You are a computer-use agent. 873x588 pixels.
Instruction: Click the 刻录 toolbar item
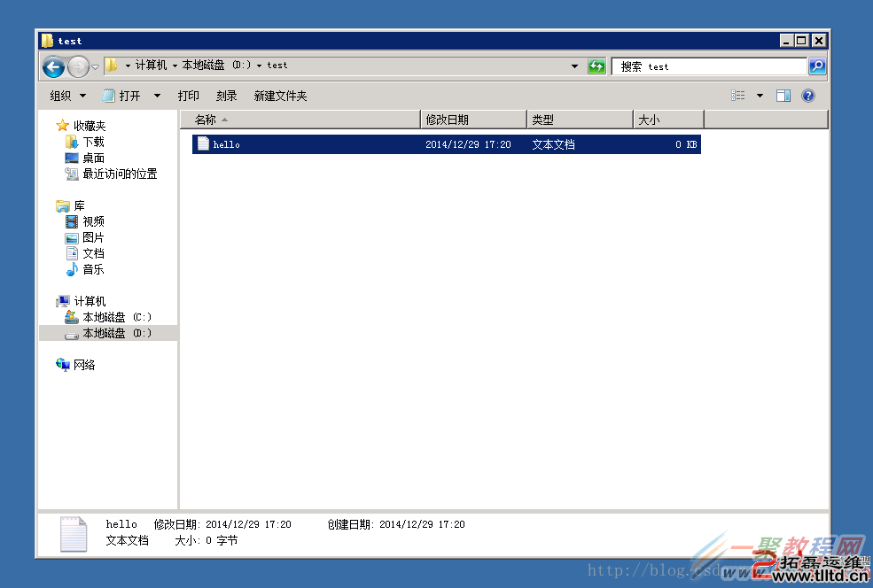point(226,96)
